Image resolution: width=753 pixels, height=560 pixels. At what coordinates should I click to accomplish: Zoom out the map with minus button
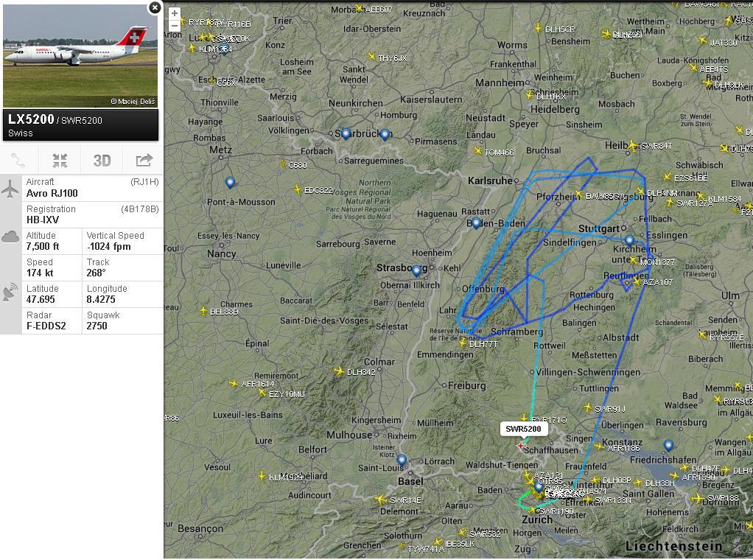[175, 25]
